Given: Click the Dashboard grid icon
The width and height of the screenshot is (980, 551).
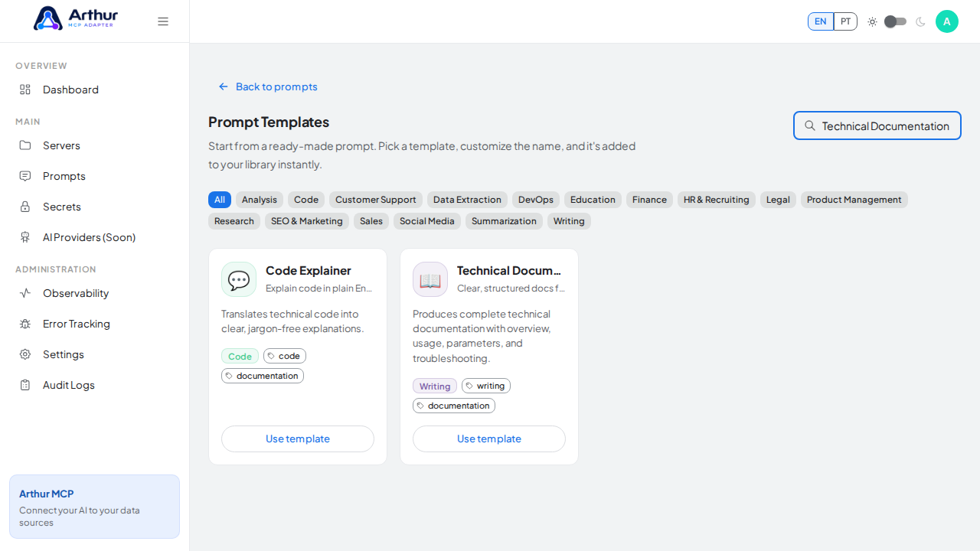Looking at the screenshot, I should 25,90.
